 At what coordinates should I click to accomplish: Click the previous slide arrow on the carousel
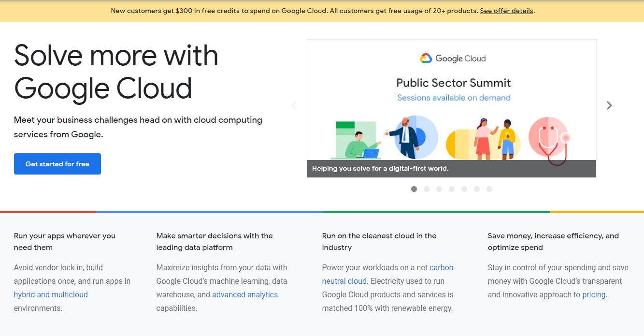(294, 105)
